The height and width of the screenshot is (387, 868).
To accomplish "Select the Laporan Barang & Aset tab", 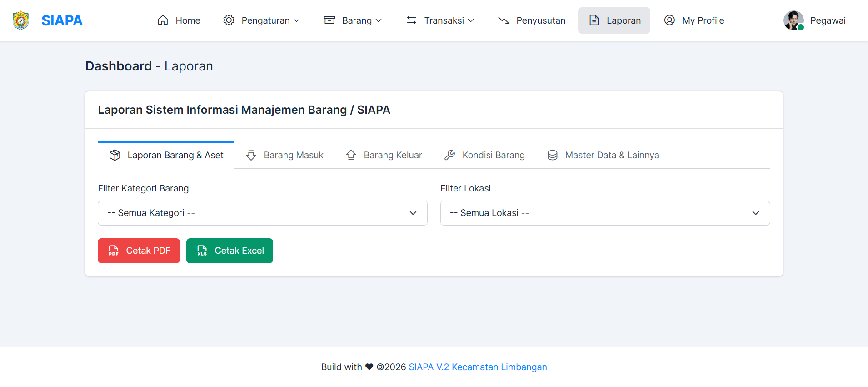I will coord(166,155).
